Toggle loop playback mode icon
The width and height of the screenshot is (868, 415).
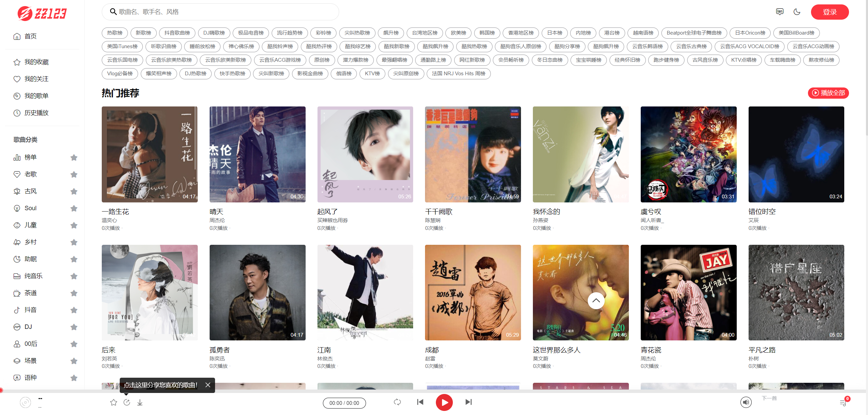[397, 402]
